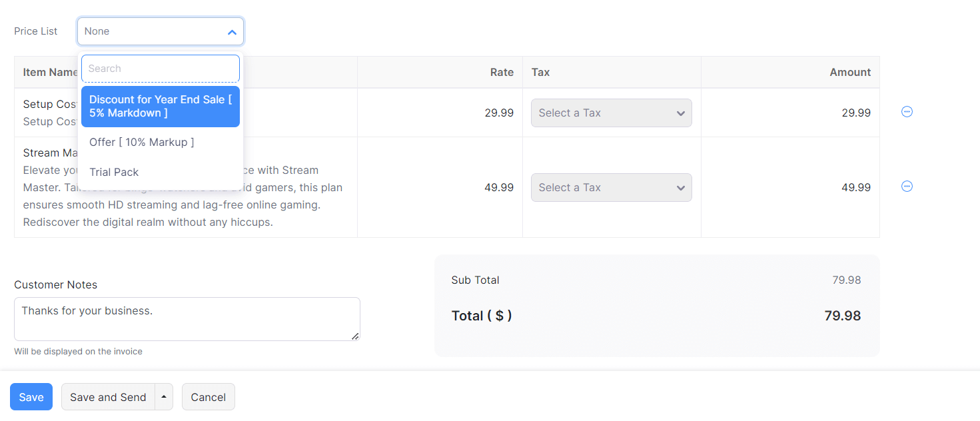Pick the Trial Pack price list
The image size is (980, 421).
click(115, 173)
